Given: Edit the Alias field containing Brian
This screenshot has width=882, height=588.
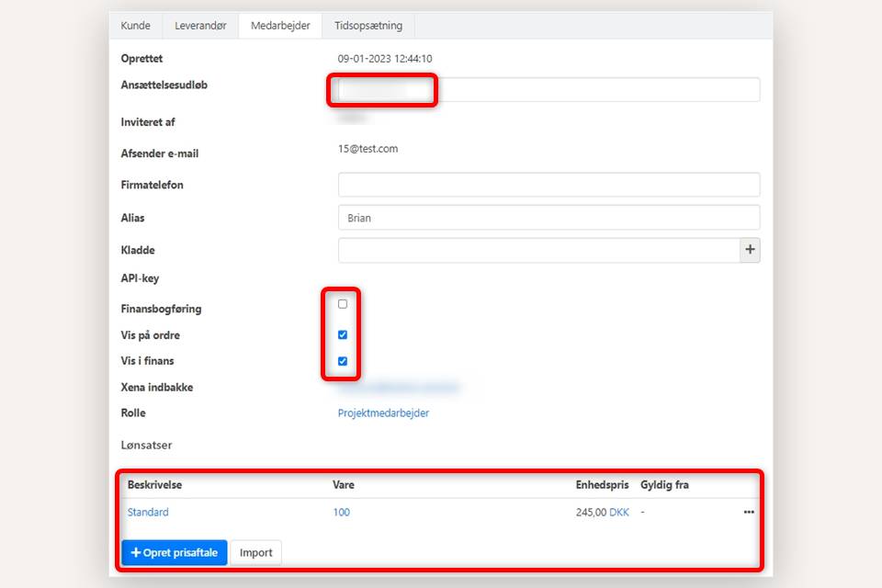Looking at the screenshot, I should (x=548, y=218).
